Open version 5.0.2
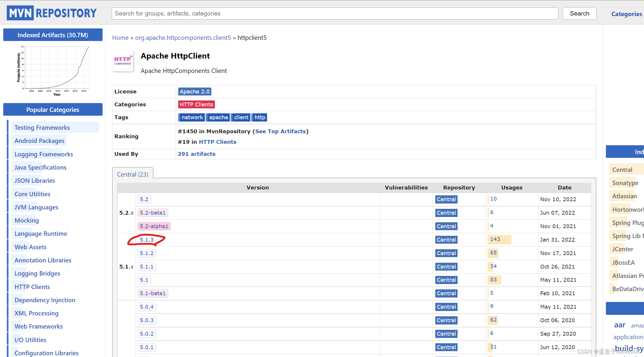Image resolution: width=644 pixels, height=357 pixels. [x=147, y=334]
